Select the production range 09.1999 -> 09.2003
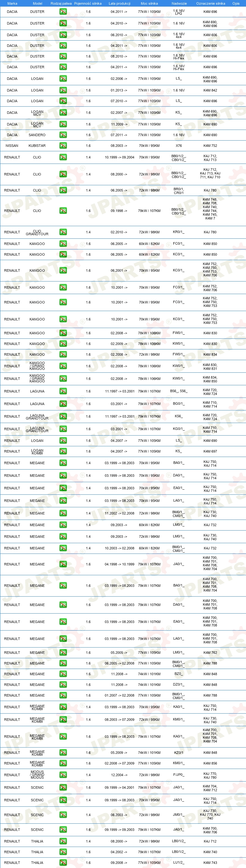Screen dimensions: 246x868 pyautogui.click(x=119, y=830)
